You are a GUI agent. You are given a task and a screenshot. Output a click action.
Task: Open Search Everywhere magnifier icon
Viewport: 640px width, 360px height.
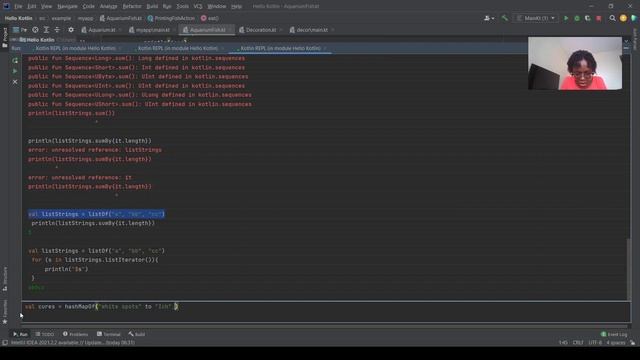coord(612,18)
